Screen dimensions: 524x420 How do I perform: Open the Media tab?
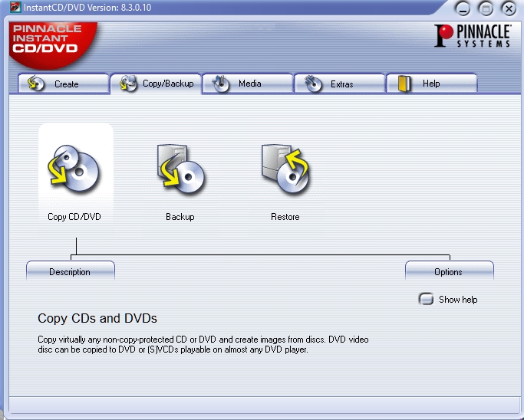click(x=248, y=84)
